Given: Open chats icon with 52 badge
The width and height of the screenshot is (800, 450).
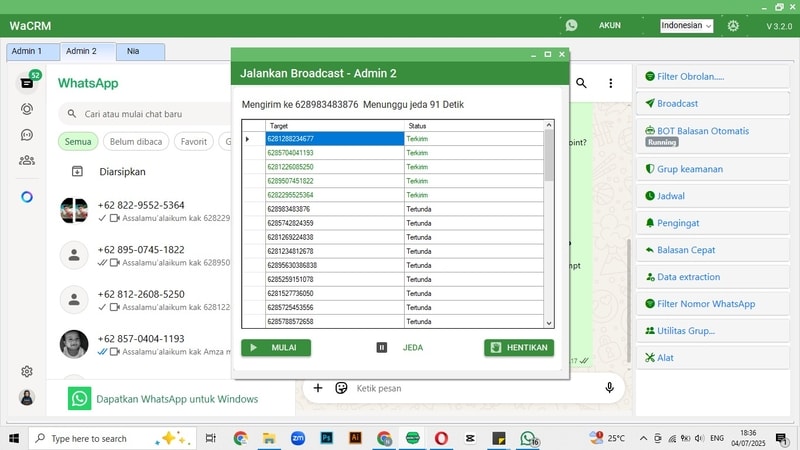Looking at the screenshot, I should 27,82.
